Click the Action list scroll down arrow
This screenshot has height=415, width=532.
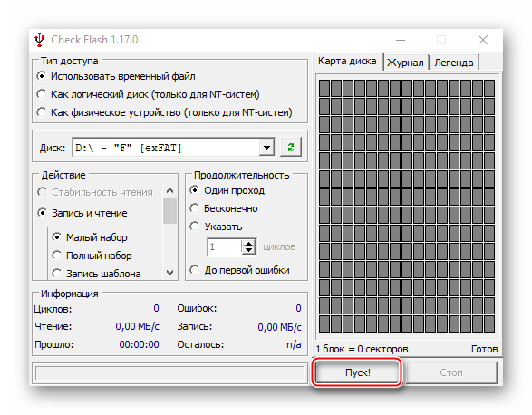[170, 273]
